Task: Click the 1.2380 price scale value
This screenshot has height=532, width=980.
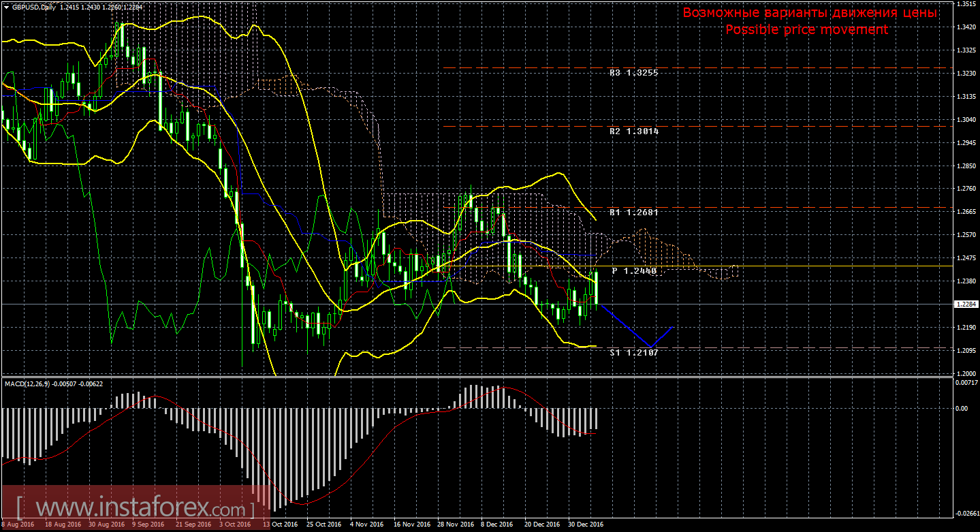Action: click(966, 281)
